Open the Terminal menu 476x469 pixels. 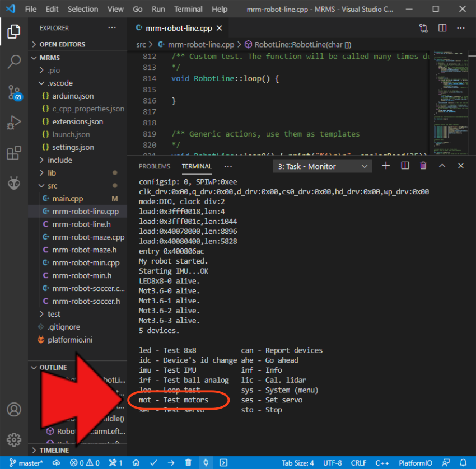tap(188, 9)
